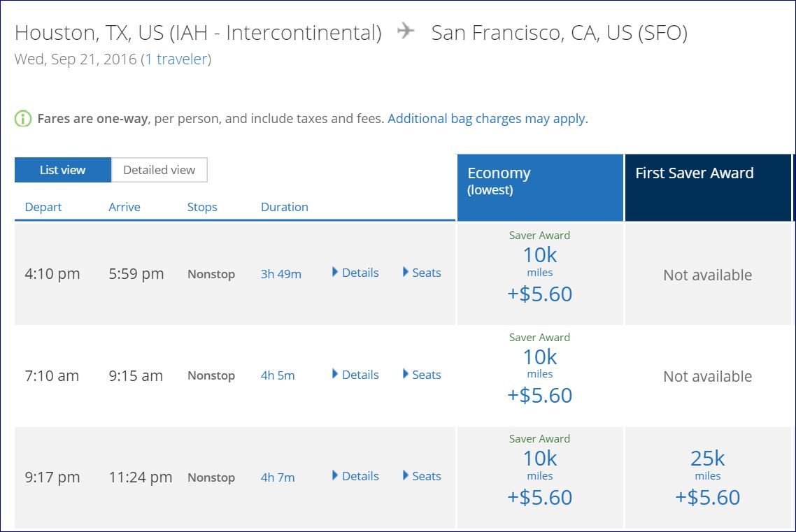This screenshot has width=796, height=532.
Task: Expand Details for the 7:10 am flight
Action: [355, 375]
